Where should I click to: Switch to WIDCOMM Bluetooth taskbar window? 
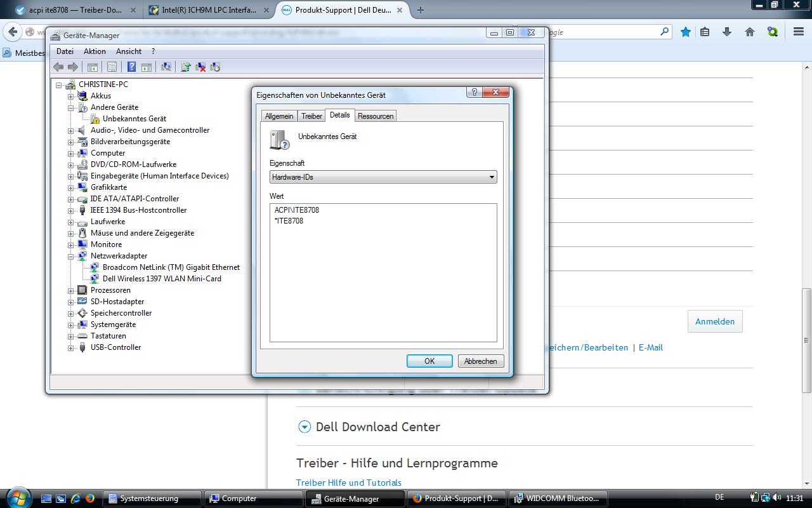558,498
